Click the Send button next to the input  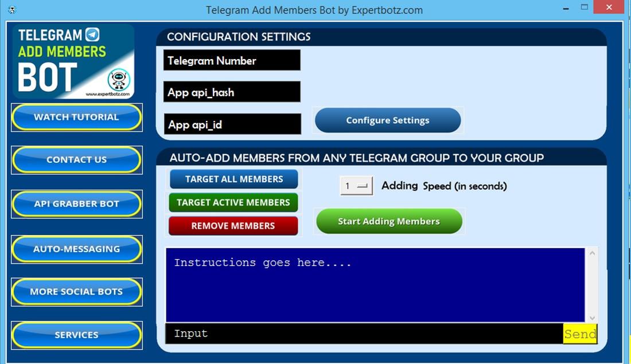pos(580,334)
